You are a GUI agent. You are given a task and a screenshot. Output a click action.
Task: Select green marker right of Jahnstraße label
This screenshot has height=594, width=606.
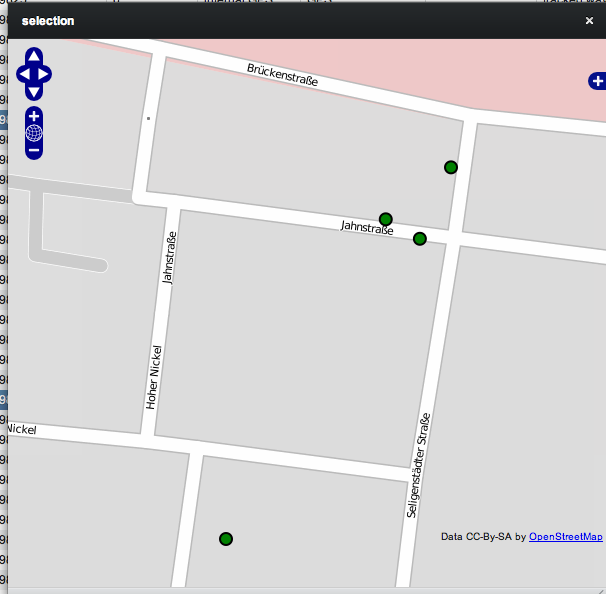coord(420,238)
